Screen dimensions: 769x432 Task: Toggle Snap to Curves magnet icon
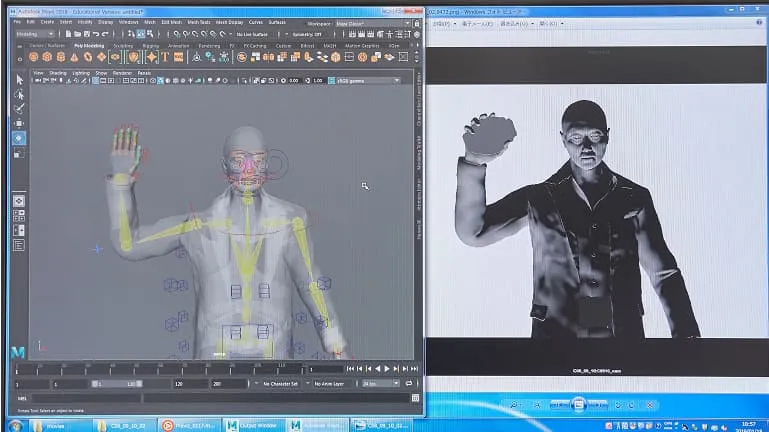point(186,34)
